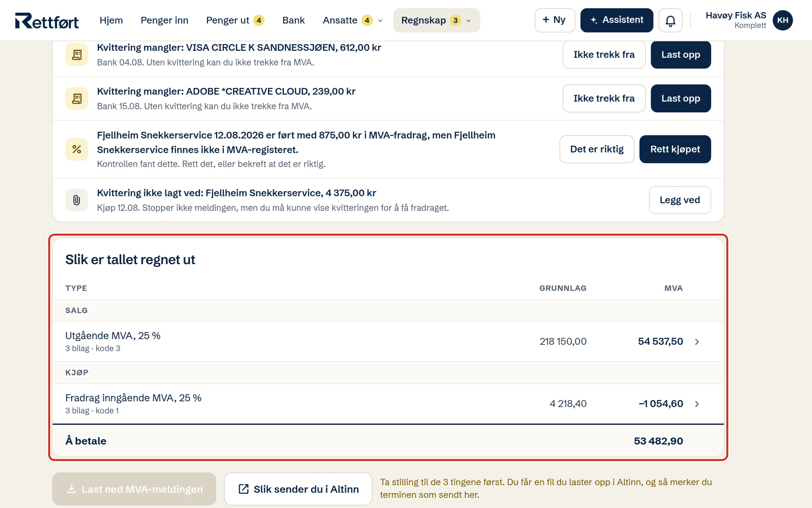Choose Ikke trekk fra for Adobe Creative Cloud
This screenshot has height=508, width=812.
click(x=604, y=98)
